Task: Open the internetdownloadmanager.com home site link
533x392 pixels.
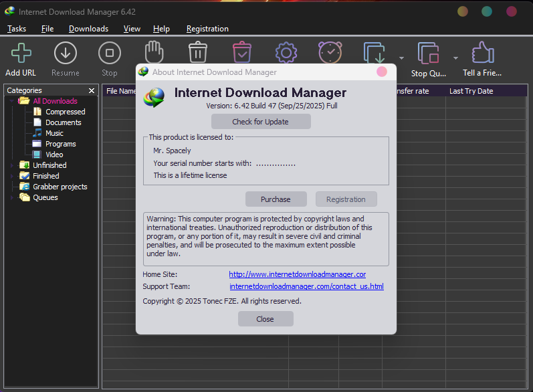Action: click(x=297, y=274)
